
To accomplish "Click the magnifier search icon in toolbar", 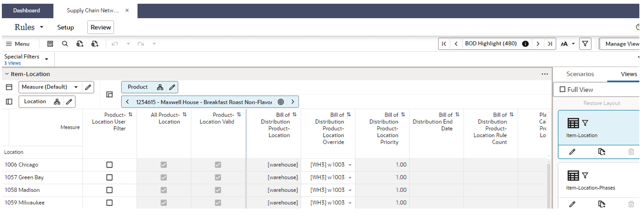I will click(x=65, y=44).
